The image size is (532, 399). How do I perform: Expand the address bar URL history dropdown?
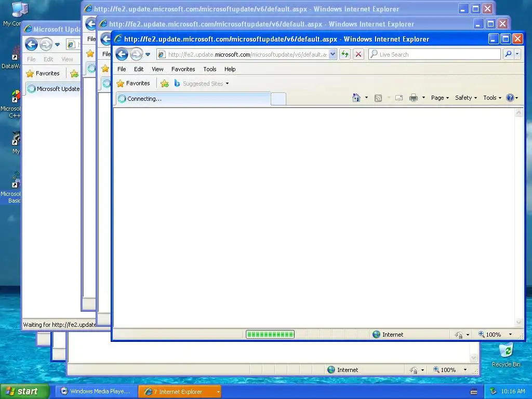pos(332,54)
